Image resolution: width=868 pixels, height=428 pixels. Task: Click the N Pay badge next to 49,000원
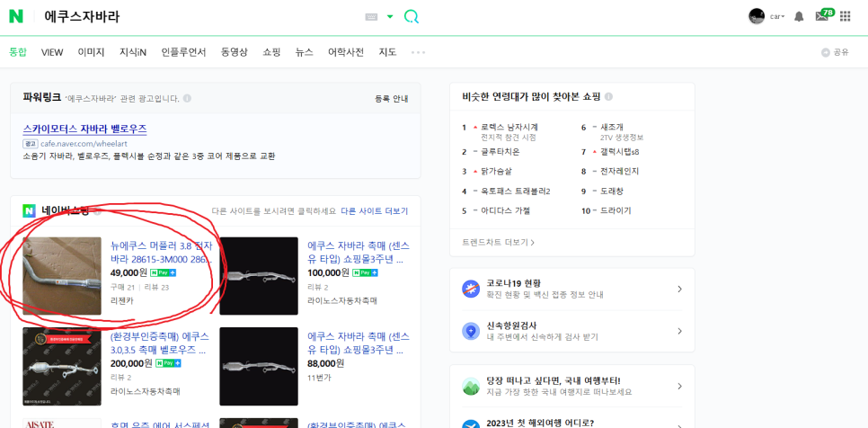164,273
